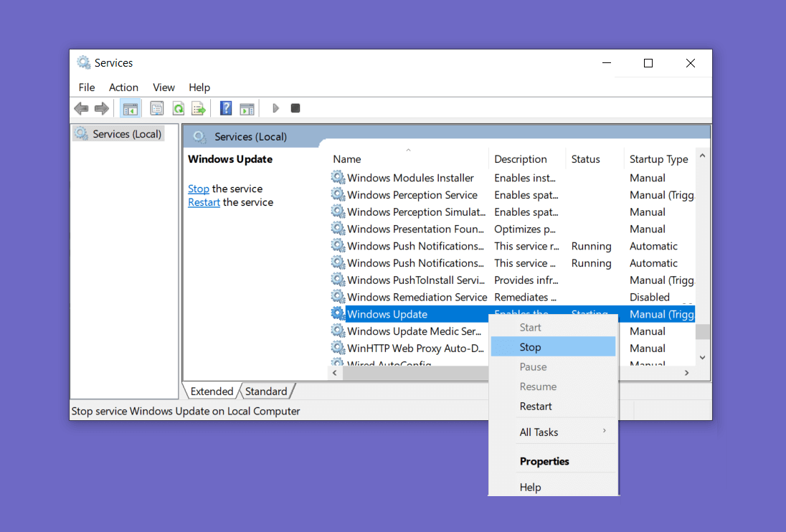Click the Back arrow in the toolbar

click(x=81, y=108)
